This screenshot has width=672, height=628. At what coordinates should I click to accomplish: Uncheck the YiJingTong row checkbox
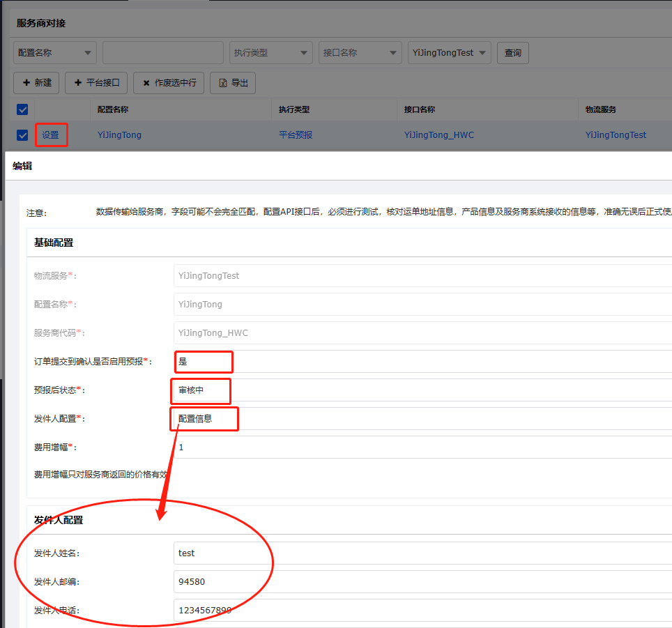22,135
